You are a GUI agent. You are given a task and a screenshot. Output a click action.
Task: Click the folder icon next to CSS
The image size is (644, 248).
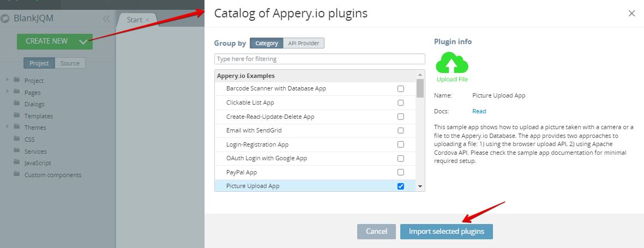[x=17, y=138]
